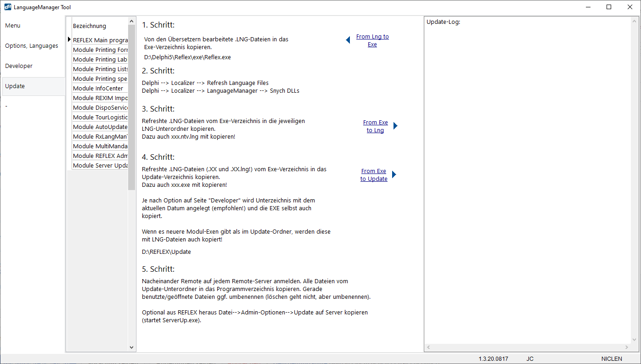Click the From Exe to Lng link

click(376, 126)
